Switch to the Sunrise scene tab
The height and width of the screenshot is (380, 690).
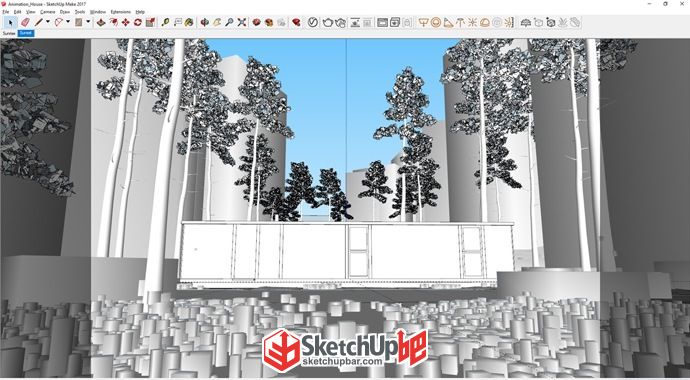tap(9, 33)
